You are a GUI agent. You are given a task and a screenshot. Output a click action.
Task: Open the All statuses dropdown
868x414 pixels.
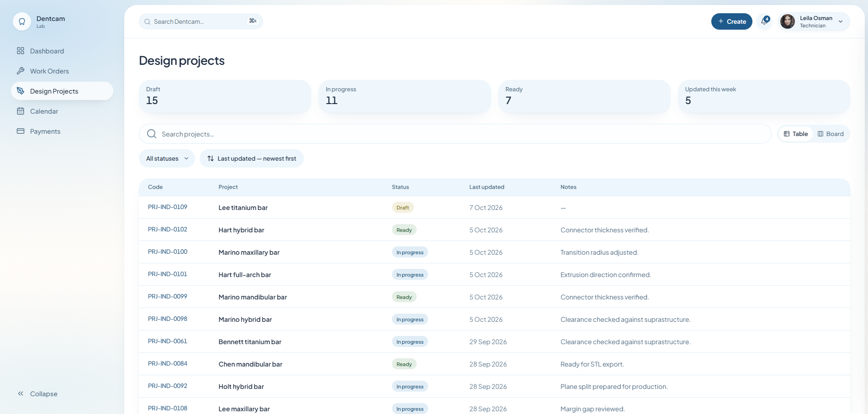click(x=167, y=158)
